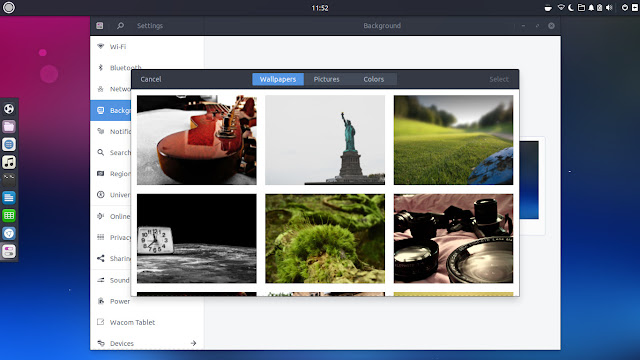Click the clock showing 11:52
The height and width of the screenshot is (360, 640).
pos(320,8)
